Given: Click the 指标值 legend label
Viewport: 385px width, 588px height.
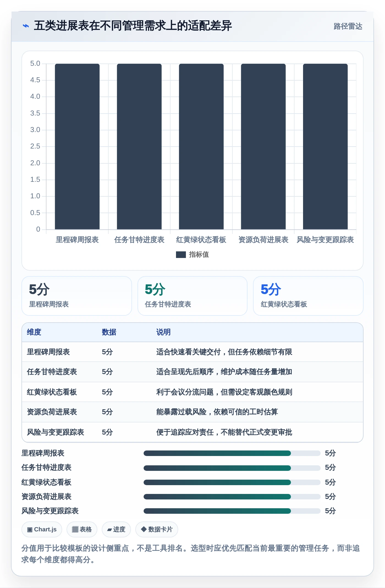Looking at the screenshot, I should pyautogui.click(x=199, y=255).
